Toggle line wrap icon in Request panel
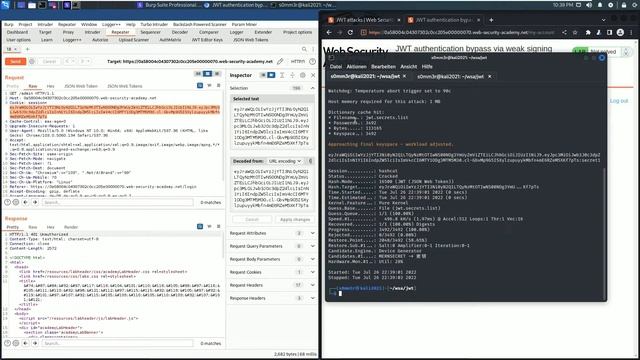The height and width of the screenshot is (360, 640). click(209, 85)
